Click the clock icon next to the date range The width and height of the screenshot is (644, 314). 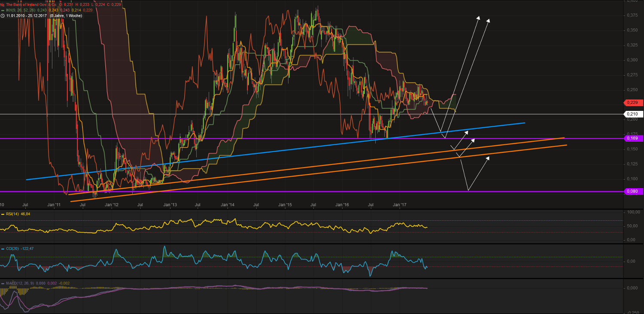point(3,15)
